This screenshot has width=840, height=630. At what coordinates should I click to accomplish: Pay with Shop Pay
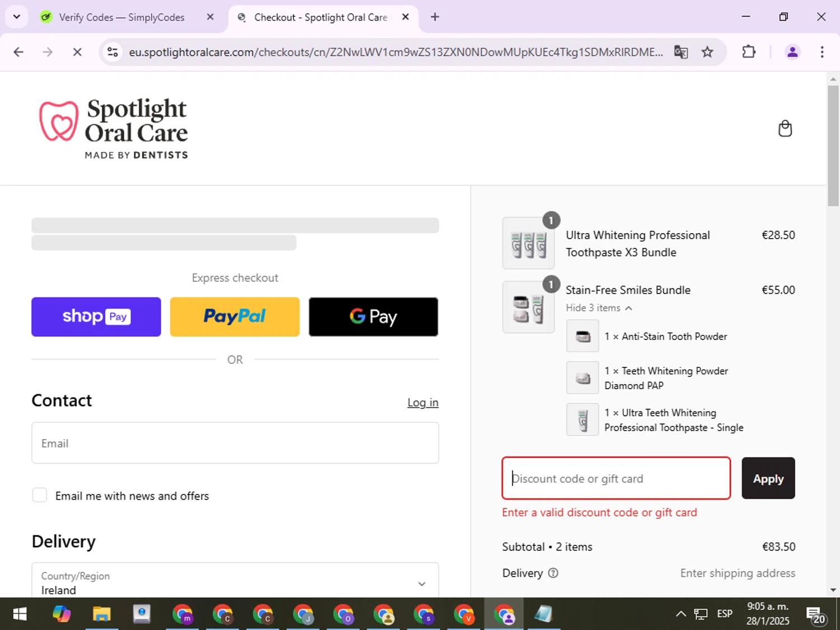(x=96, y=316)
